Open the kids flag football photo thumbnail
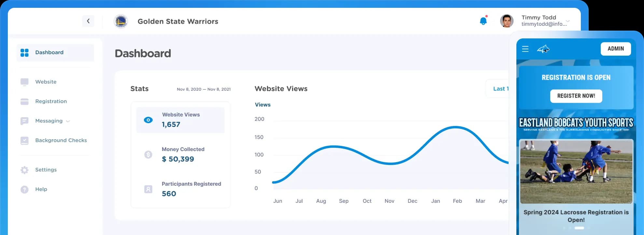Viewport: 644px width, 235px height. pos(576,172)
